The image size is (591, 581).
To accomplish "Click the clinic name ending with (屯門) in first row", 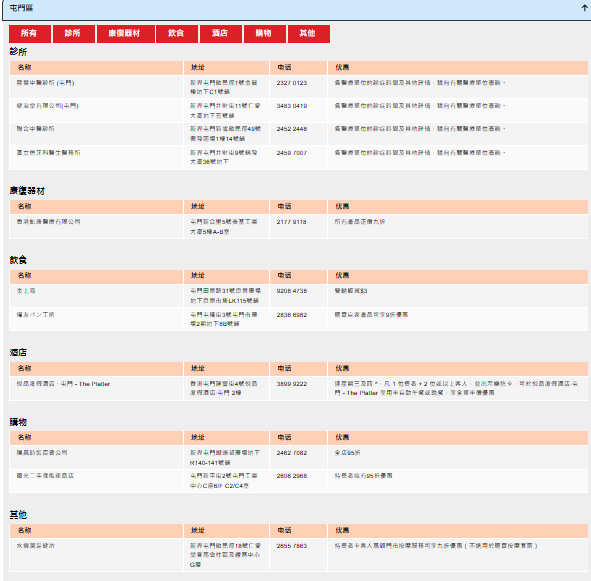I will click(45, 83).
